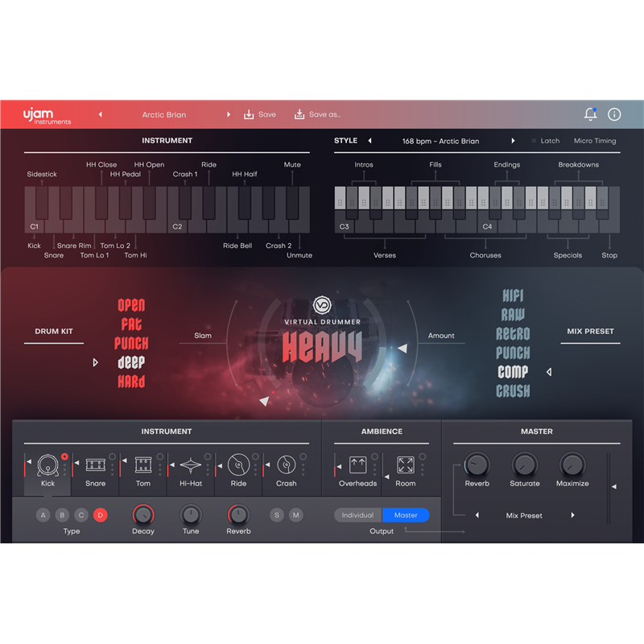Click the Save button
This screenshot has width=644, height=644.
pos(260,114)
